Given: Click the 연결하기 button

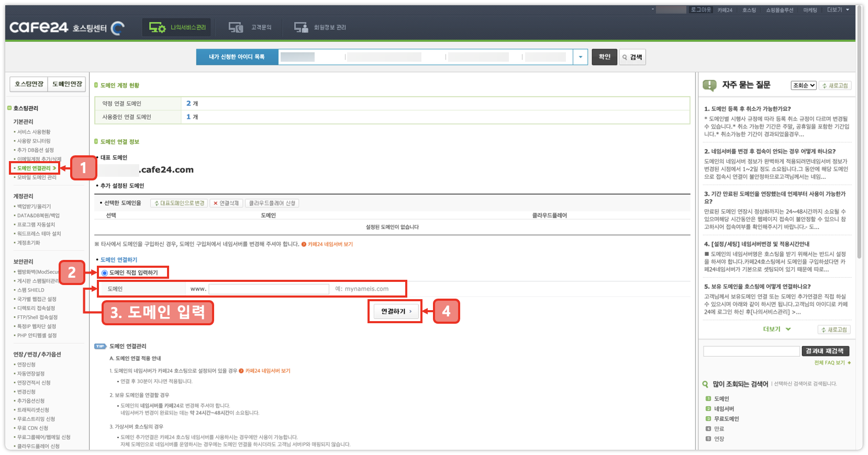Looking at the screenshot, I should 395,311.
